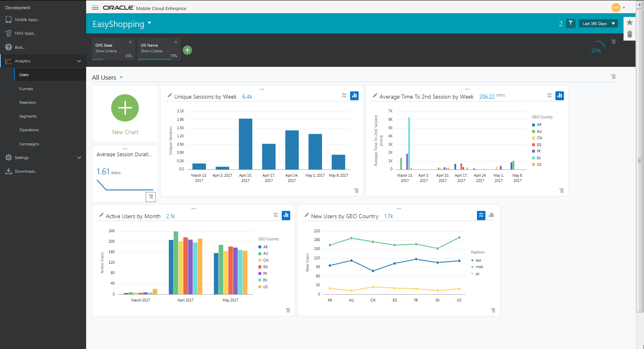Select bar view for New Users chart
Image resolution: width=644 pixels, height=349 pixels.
pos(491,215)
